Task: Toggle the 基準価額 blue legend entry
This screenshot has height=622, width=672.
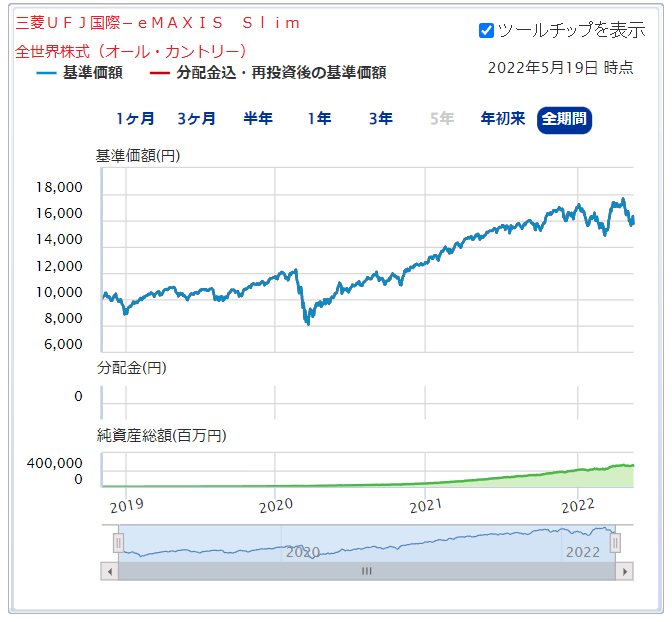Action: (80, 73)
